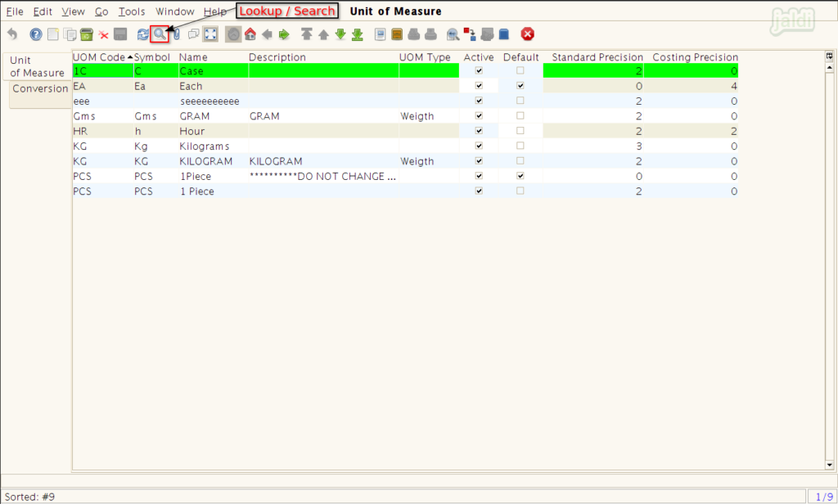Click the History records clock icon

(x=233, y=34)
